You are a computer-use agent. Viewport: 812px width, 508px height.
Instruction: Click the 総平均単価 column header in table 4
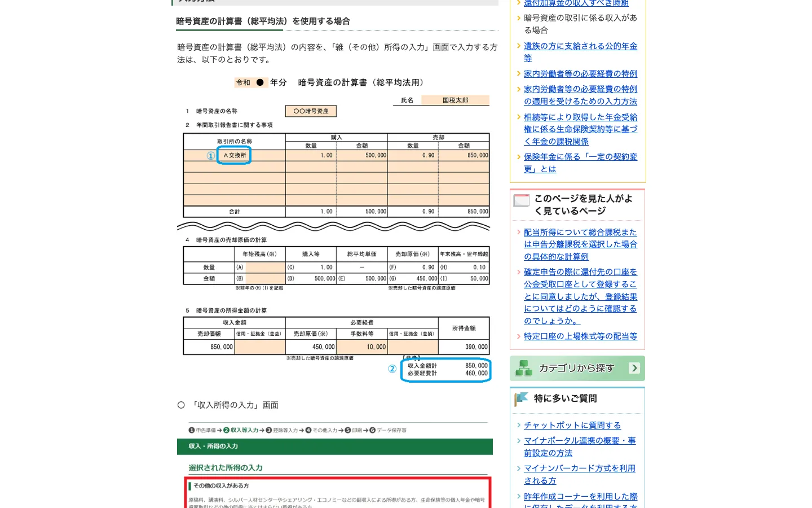pos(362,254)
